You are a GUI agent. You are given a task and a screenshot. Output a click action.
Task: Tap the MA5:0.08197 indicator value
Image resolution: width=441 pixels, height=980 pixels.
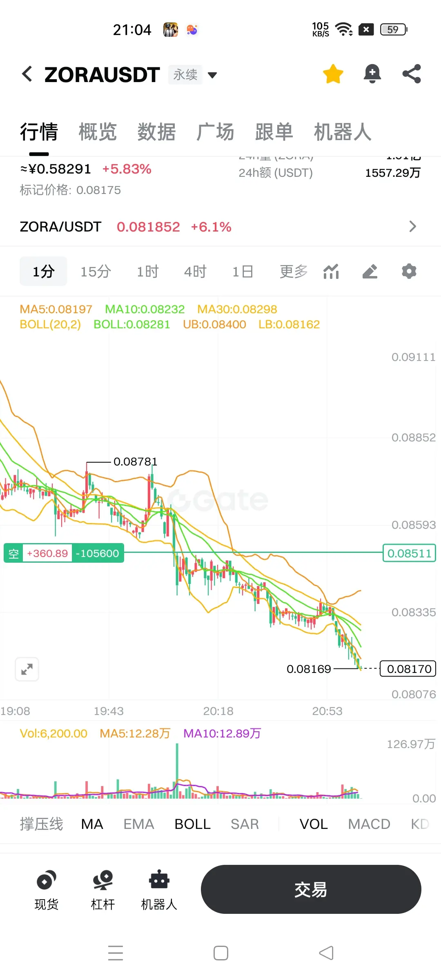[x=56, y=309]
